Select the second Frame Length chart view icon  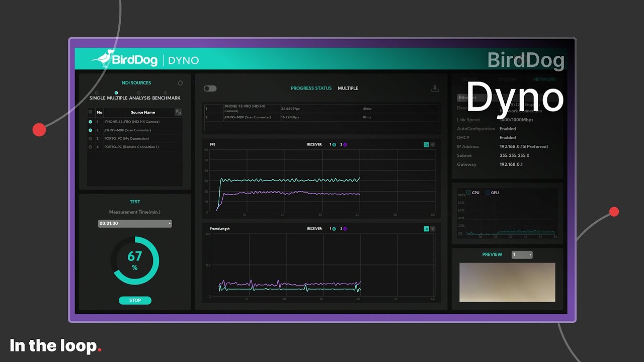point(433,229)
